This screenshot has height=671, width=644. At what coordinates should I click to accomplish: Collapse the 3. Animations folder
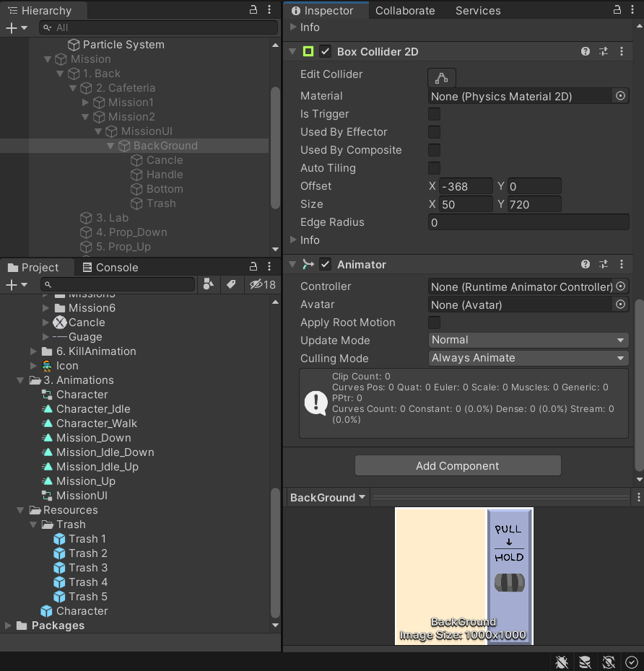[x=20, y=380]
